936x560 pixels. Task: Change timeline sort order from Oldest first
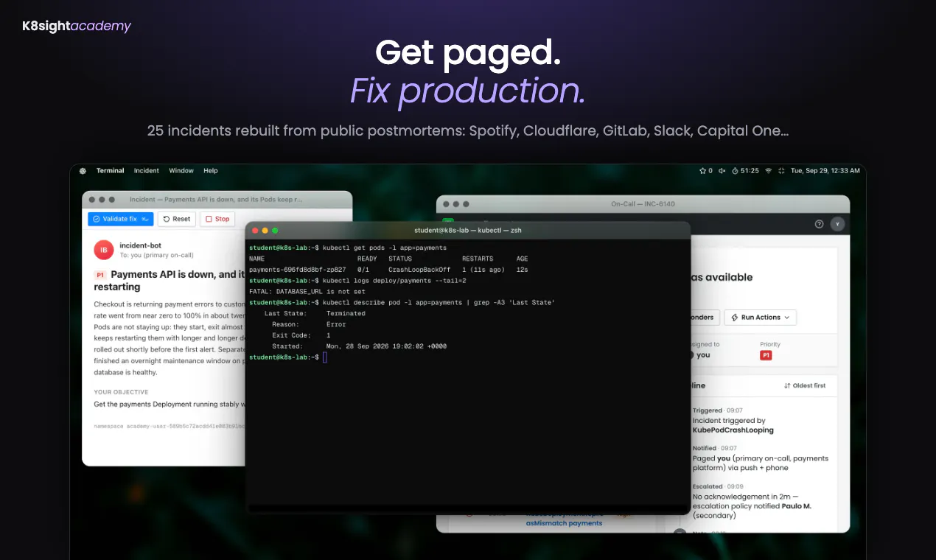pos(805,385)
